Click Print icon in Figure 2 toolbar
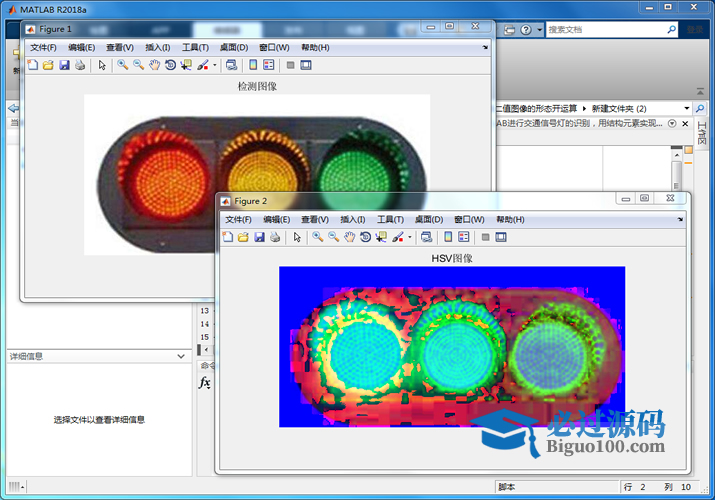Viewport: 715px width, 500px height. 275,237
